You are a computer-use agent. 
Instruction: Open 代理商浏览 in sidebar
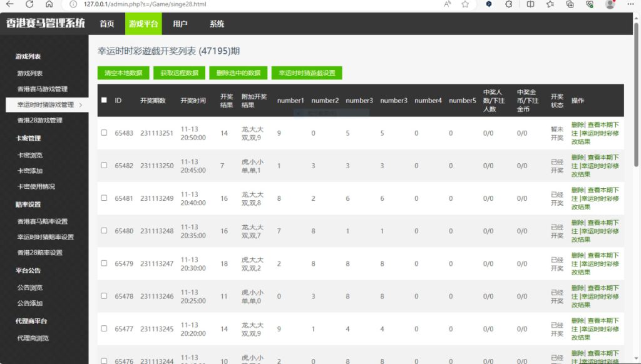tap(33, 338)
